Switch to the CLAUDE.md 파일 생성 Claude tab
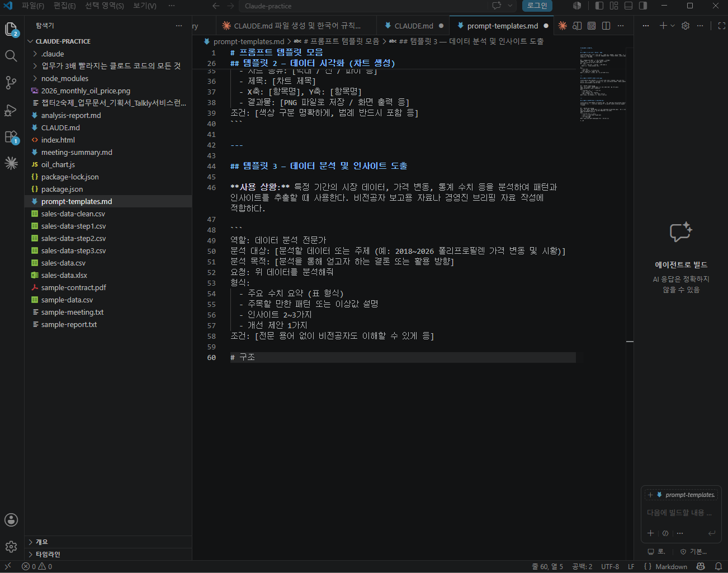The width and height of the screenshot is (728, 573). tap(296, 26)
